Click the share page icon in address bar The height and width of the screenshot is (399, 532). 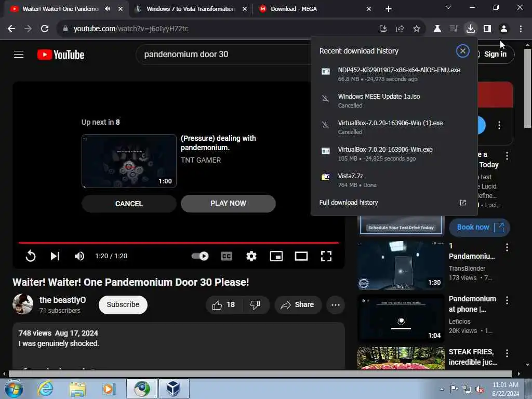pos(400,29)
